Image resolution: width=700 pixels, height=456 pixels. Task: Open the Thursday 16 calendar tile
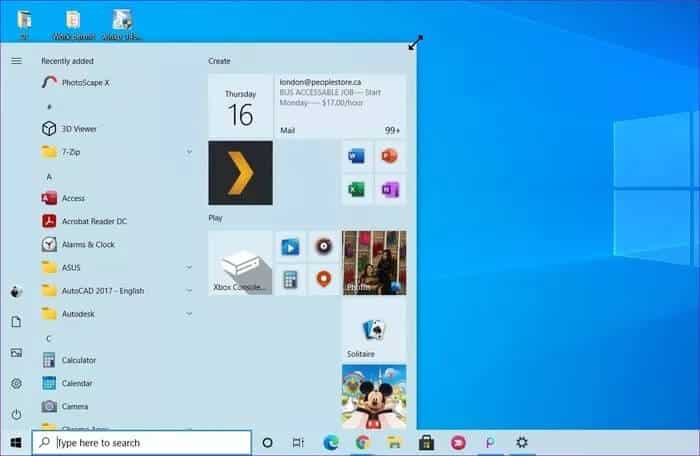point(240,106)
